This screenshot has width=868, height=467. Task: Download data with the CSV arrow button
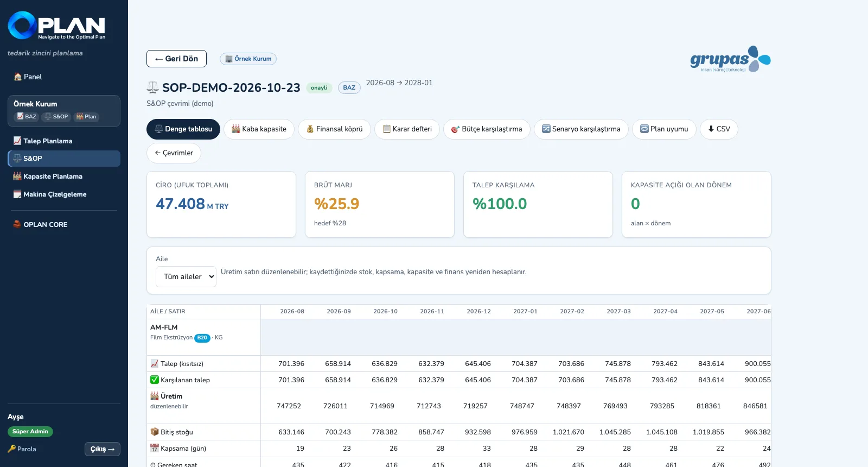[719, 129]
